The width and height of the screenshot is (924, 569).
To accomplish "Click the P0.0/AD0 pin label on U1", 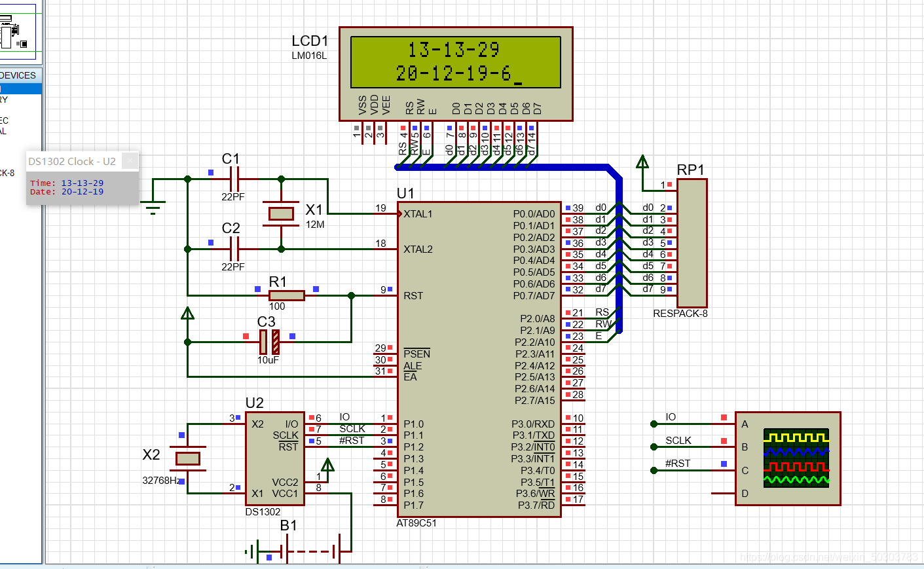I will pos(534,214).
